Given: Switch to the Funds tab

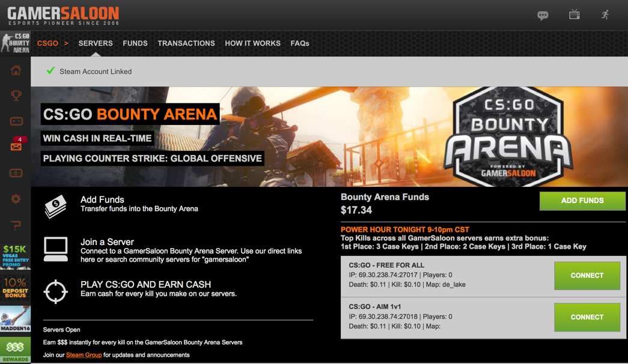Looking at the screenshot, I should [x=135, y=43].
